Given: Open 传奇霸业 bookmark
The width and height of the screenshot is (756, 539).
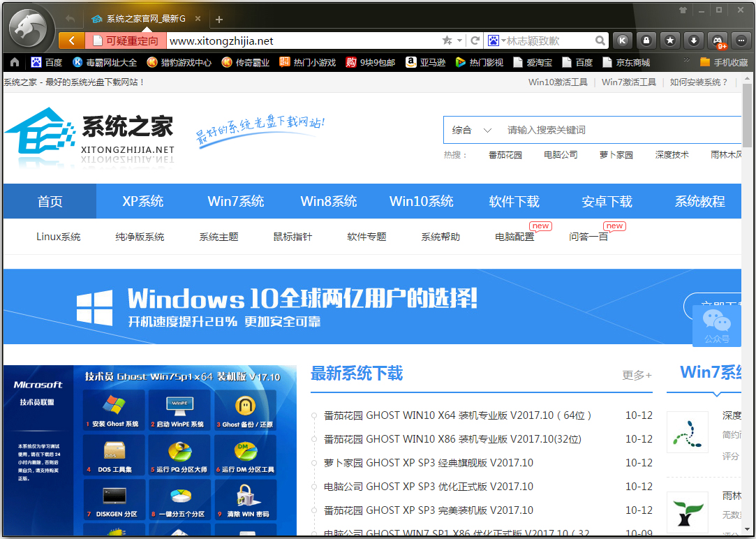Looking at the screenshot, I should click(x=246, y=62).
